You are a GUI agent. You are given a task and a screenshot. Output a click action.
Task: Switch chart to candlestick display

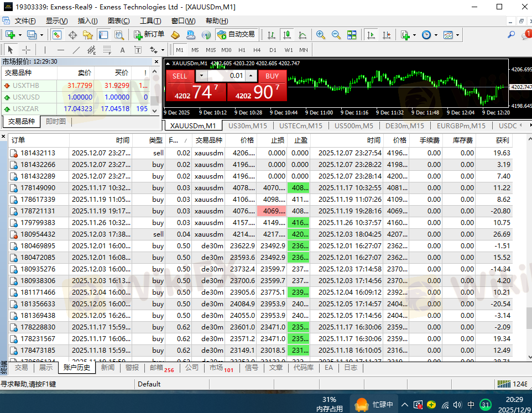click(286, 34)
